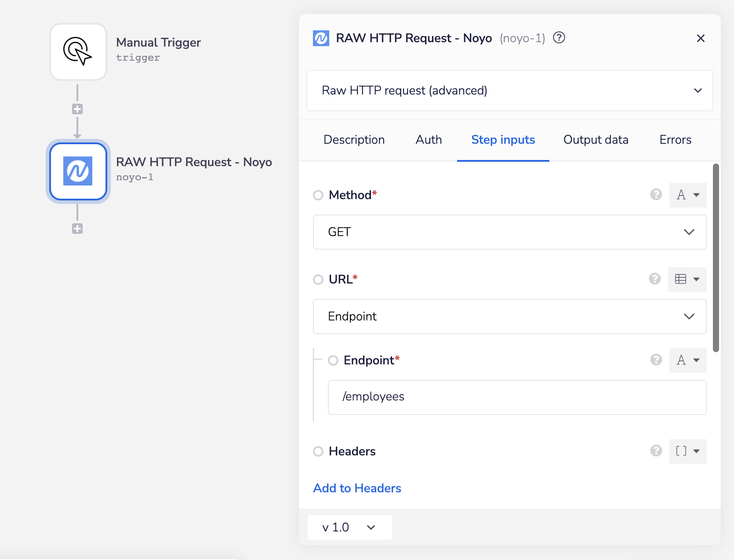Viewport: 734px width, 560px height.
Task: Click the plus icon between trigger and Noyo step
Action: click(x=77, y=109)
